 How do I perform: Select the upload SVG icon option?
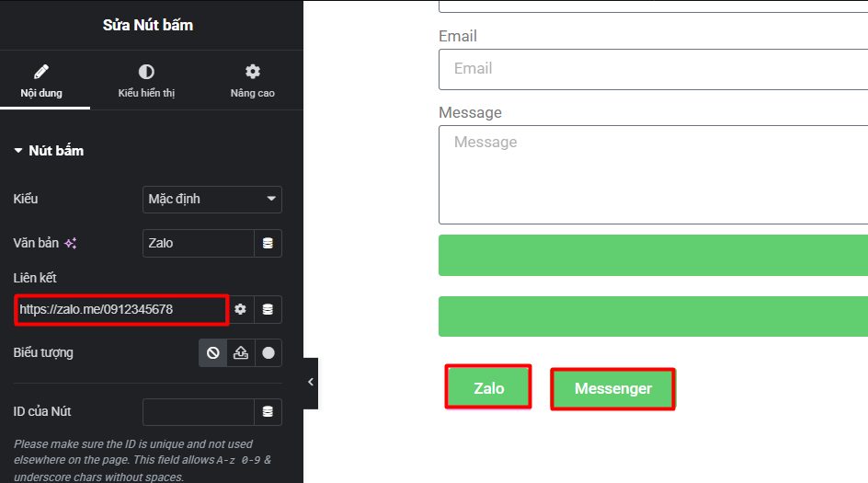pos(241,353)
